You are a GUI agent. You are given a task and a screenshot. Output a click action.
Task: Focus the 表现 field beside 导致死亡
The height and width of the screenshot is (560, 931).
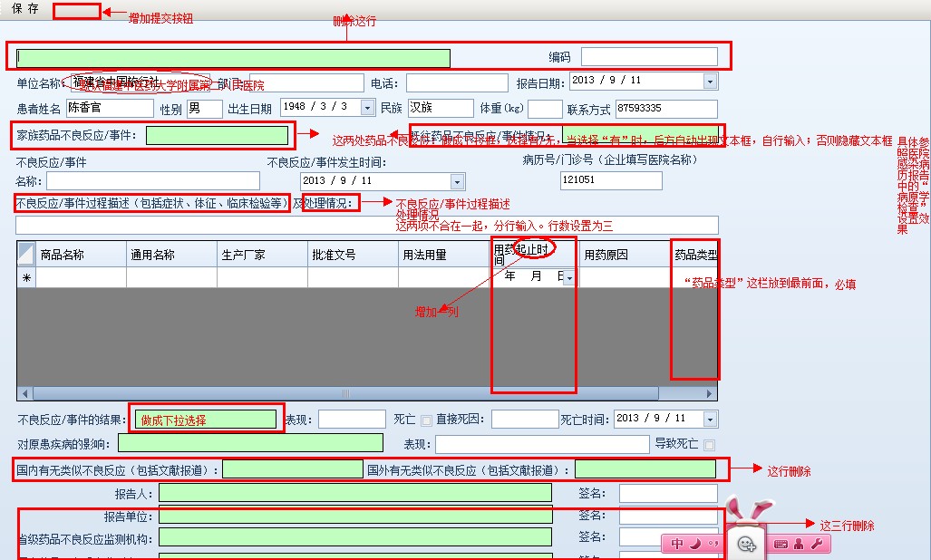pos(542,444)
